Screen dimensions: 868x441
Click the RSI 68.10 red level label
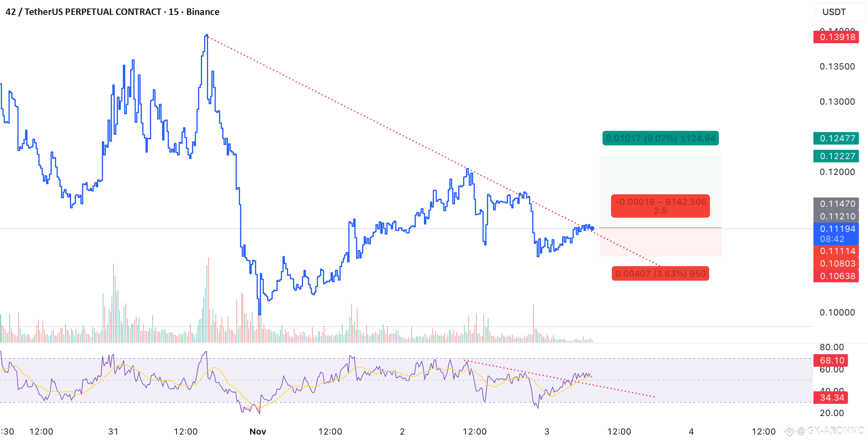click(x=832, y=360)
